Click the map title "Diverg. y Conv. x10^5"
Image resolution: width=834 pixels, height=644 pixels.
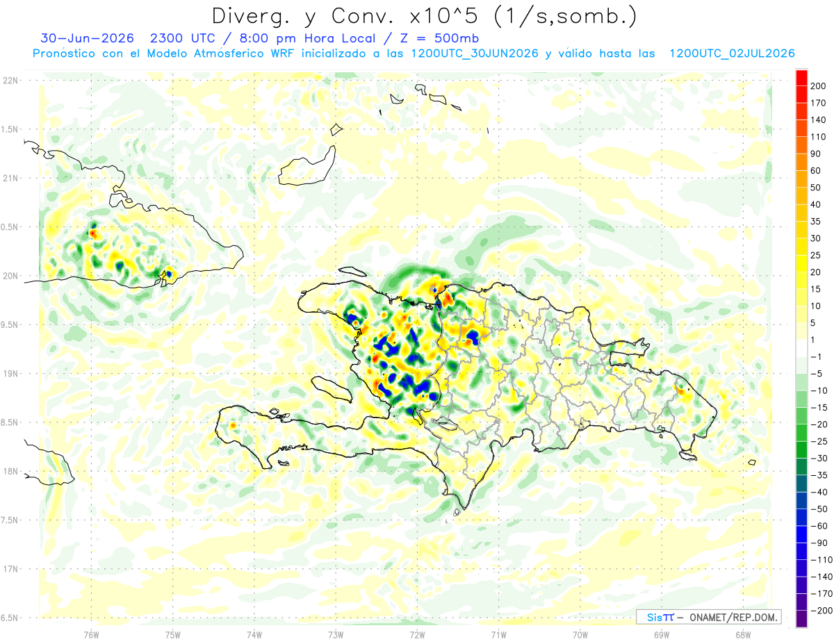[x=345, y=16]
